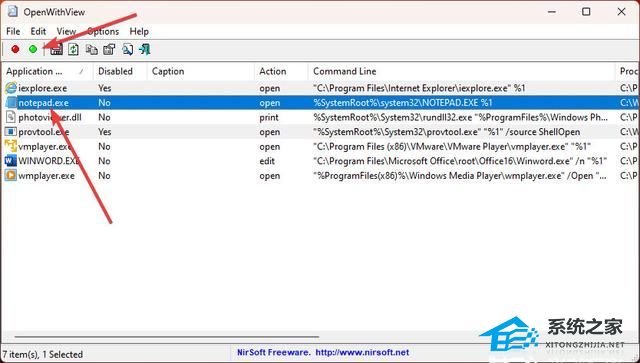Click the Copy Selected Items icon
640x363 pixels.
click(91, 49)
